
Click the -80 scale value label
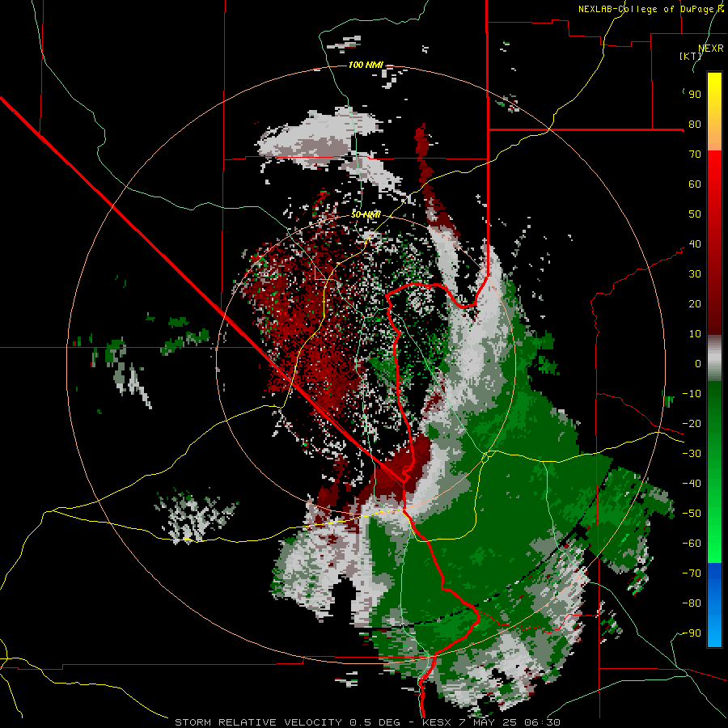pos(692,603)
